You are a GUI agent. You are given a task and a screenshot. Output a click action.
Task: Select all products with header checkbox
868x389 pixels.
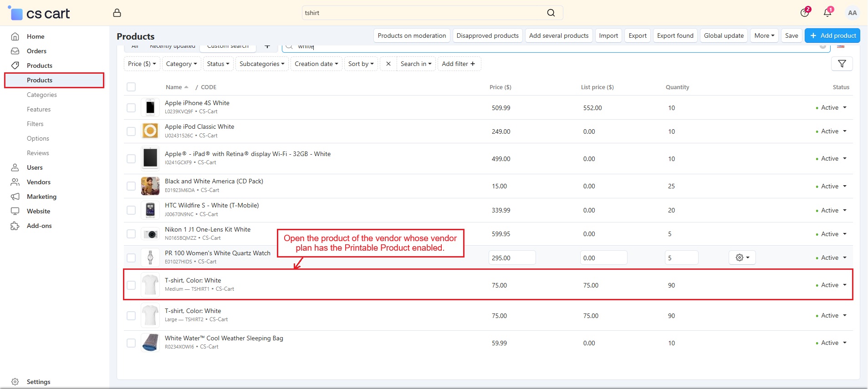[x=131, y=87]
